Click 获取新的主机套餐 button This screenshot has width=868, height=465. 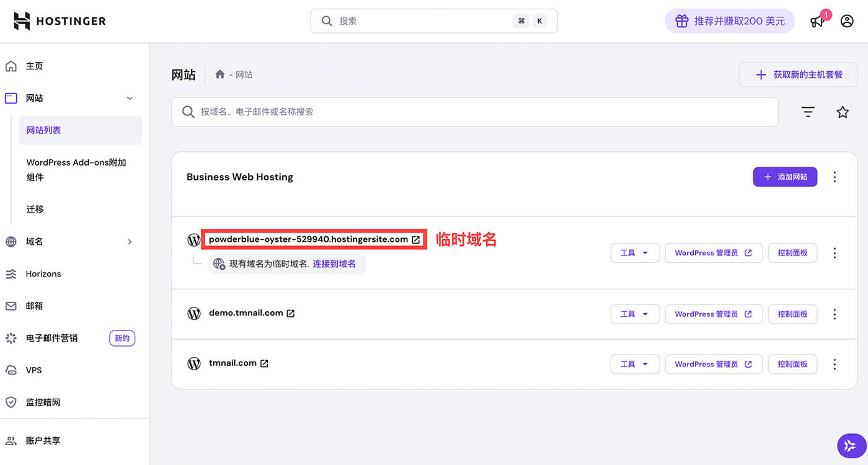click(x=799, y=74)
